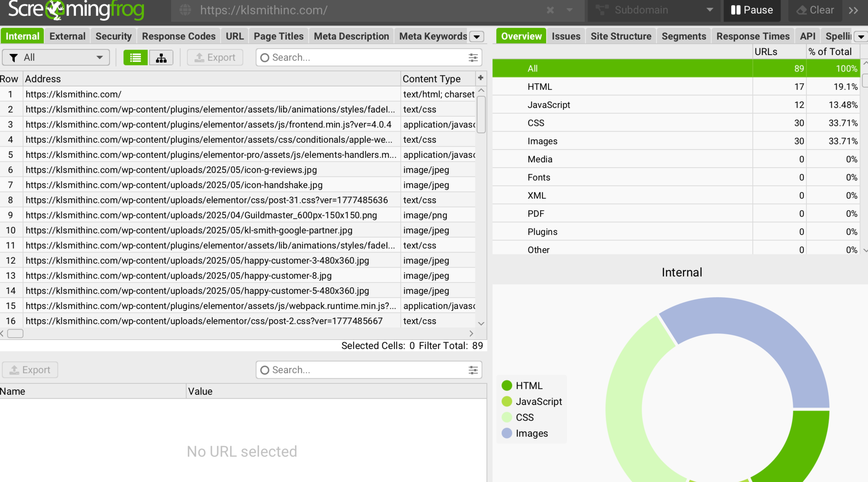
Task: Select the CSS row in Overview
Action: pos(676,123)
